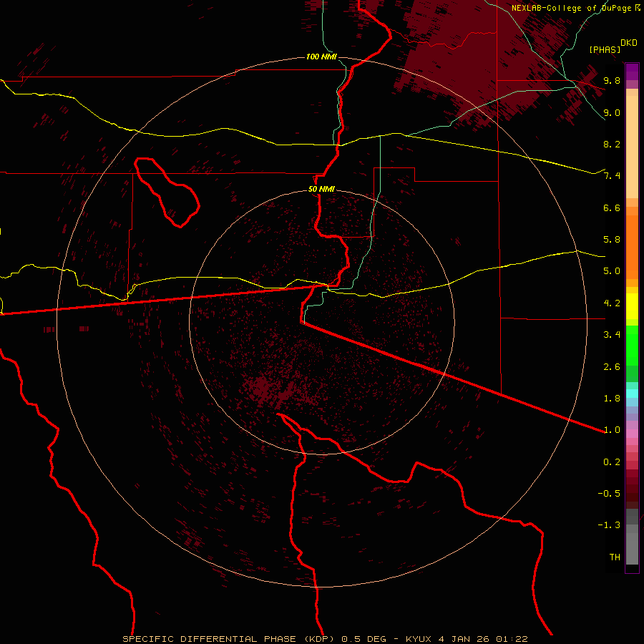Click the 100 NMI range ring label
644x644 pixels.
(321, 57)
